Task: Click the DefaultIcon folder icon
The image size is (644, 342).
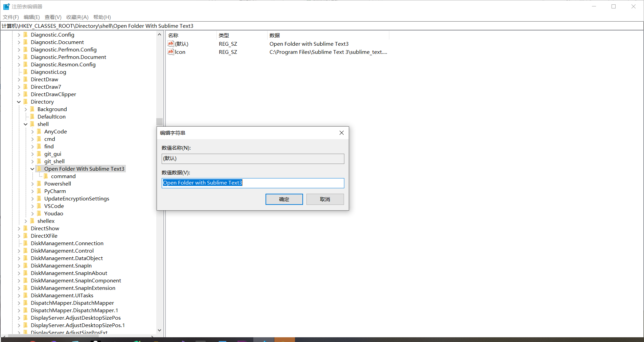Action: coord(32,116)
